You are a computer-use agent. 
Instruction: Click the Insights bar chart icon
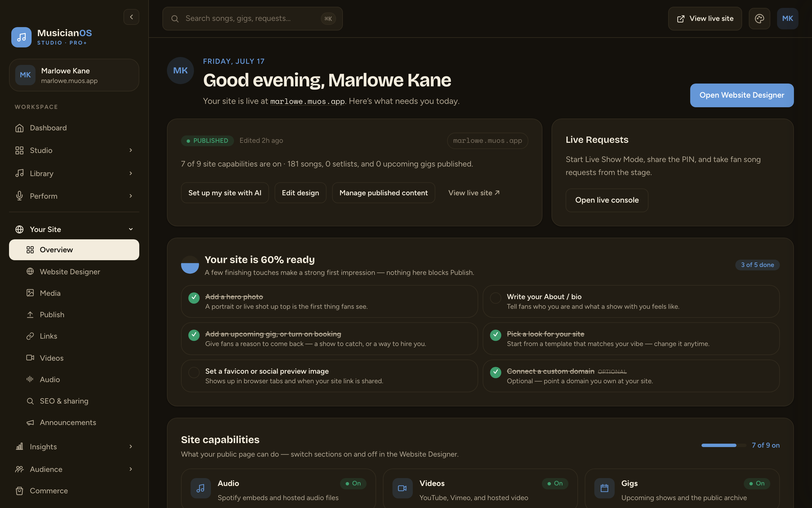point(19,446)
